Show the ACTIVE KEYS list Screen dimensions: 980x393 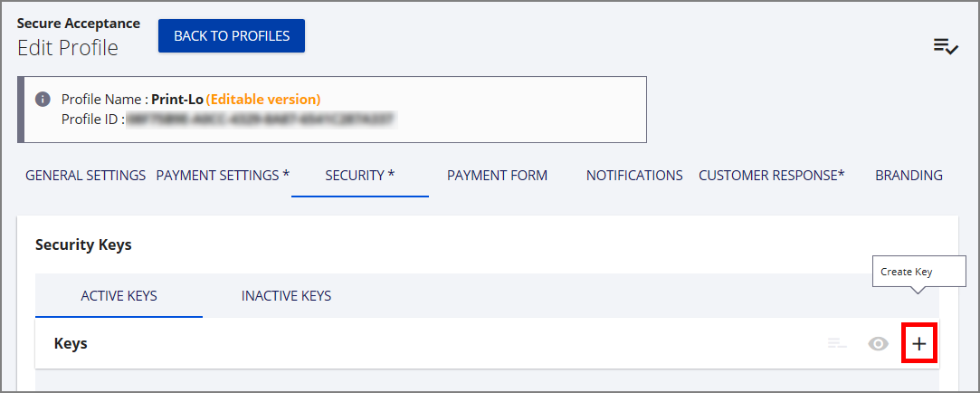119,296
